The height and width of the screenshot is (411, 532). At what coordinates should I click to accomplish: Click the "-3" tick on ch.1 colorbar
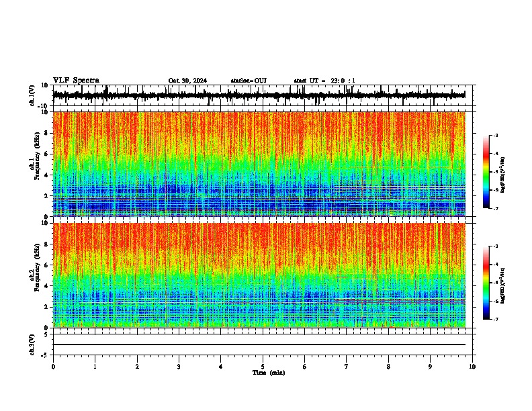point(495,136)
